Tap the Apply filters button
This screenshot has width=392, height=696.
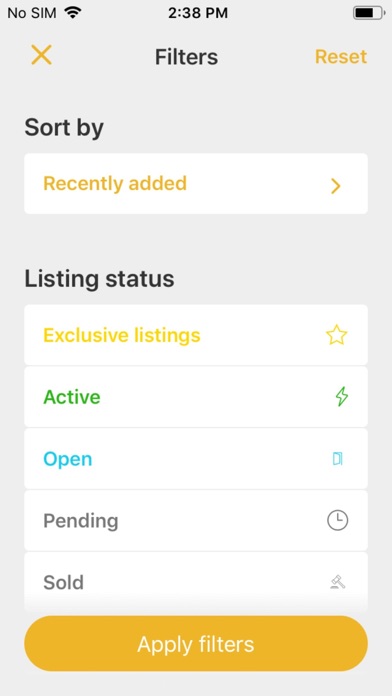tap(196, 644)
